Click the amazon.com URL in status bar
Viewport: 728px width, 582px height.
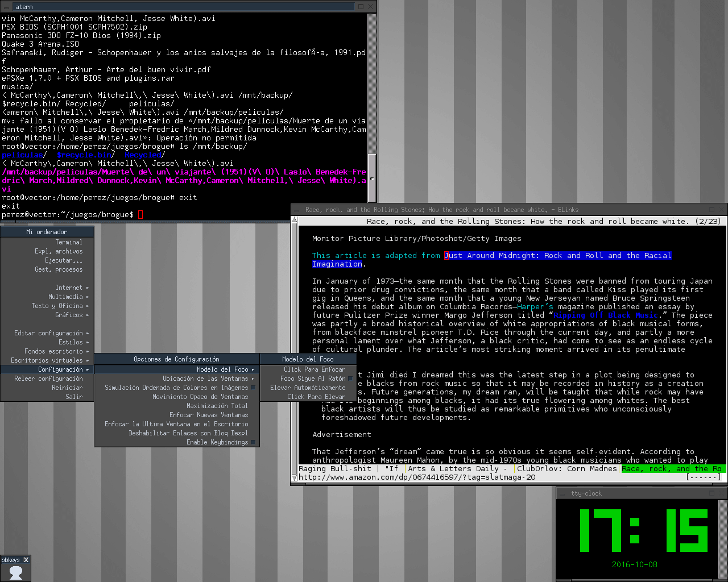coord(417,477)
